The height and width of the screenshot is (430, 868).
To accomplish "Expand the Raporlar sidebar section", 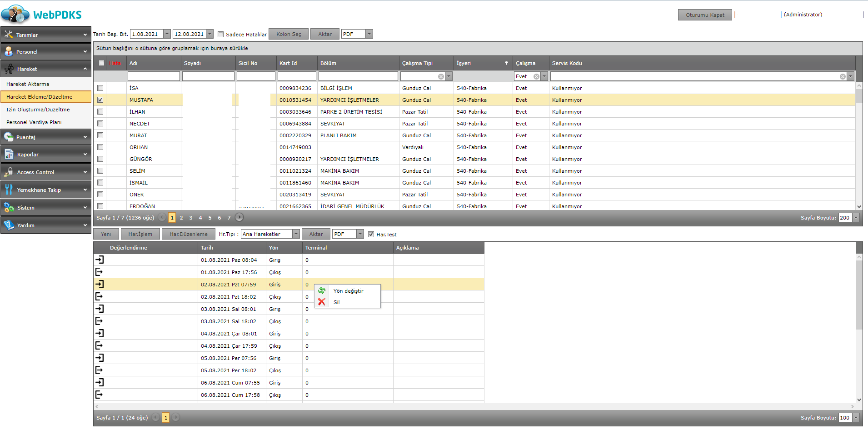I will 45,155.
